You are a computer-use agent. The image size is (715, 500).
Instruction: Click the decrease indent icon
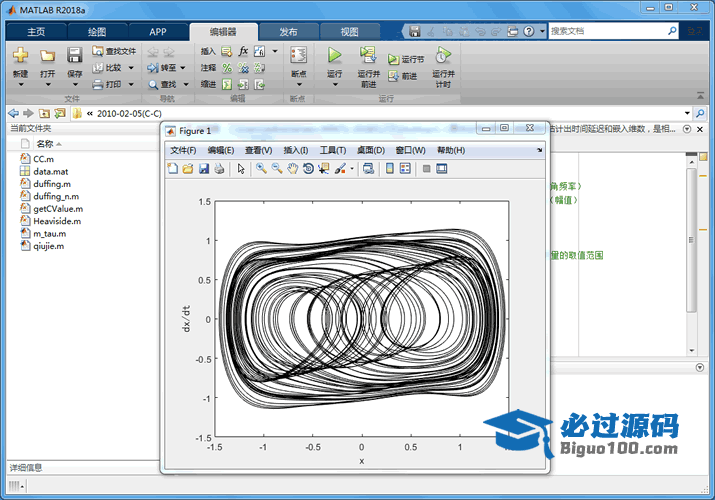tap(259, 84)
